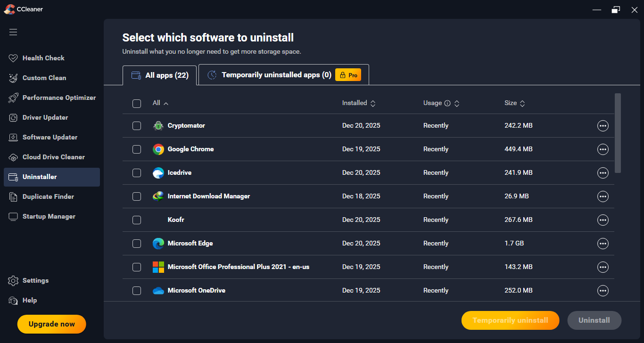The image size is (644, 343).
Task: Check the Cryptomator checkbox
Action: (137, 126)
